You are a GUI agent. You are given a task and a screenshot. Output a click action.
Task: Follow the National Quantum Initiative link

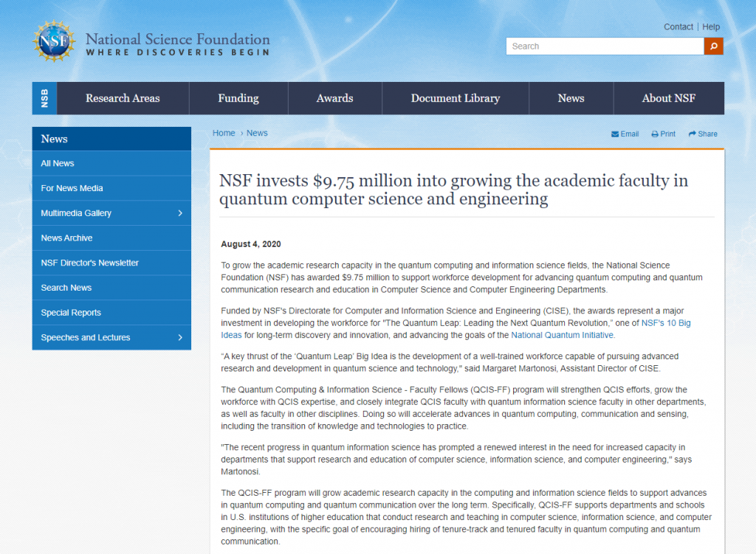click(562, 336)
